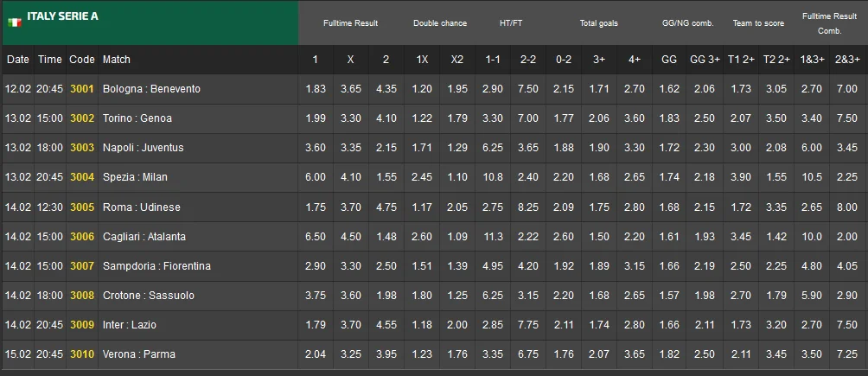Click the Date column header
868x376 pixels.
[17, 60]
